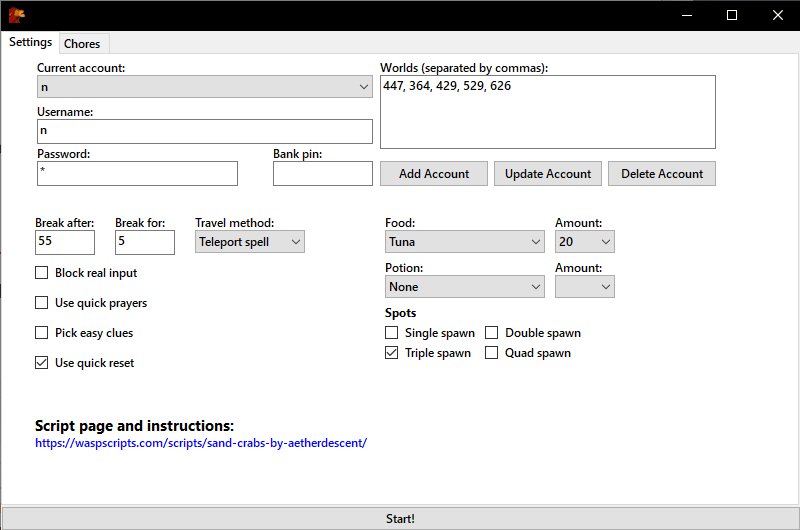Image resolution: width=800 pixels, height=530 pixels.
Task: Switch to the Chores tab
Action: [x=82, y=44]
